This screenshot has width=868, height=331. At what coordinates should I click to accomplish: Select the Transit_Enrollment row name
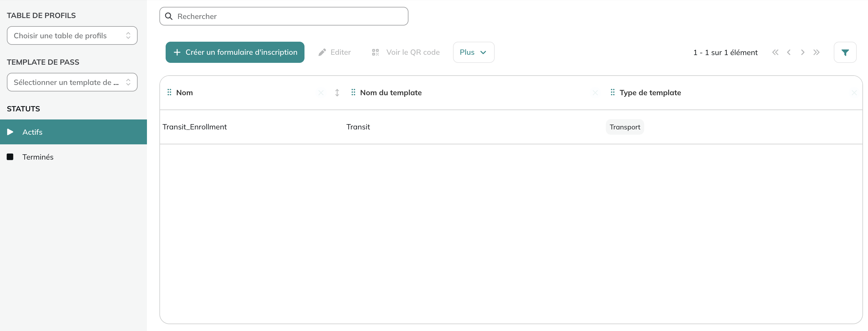pyautogui.click(x=194, y=127)
